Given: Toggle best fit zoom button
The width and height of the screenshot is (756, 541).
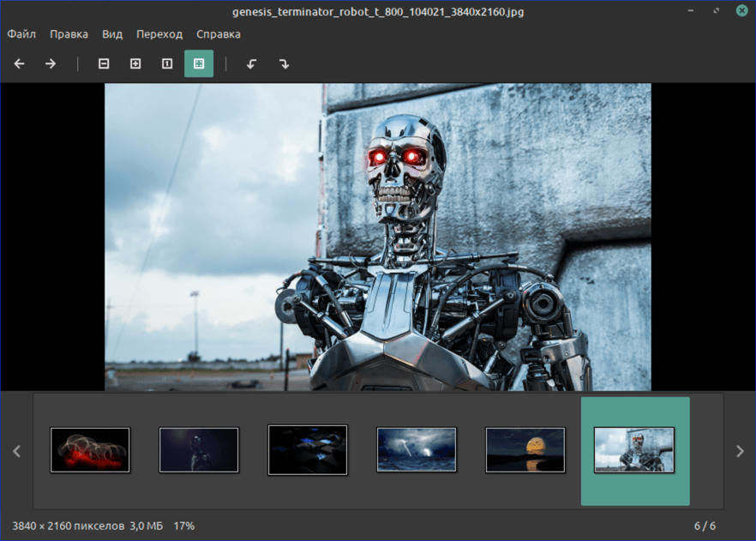Looking at the screenshot, I should [x=199, y=63].
